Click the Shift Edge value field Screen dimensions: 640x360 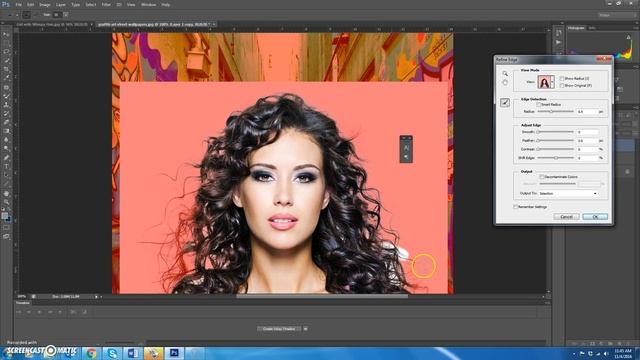pos(587,158)
